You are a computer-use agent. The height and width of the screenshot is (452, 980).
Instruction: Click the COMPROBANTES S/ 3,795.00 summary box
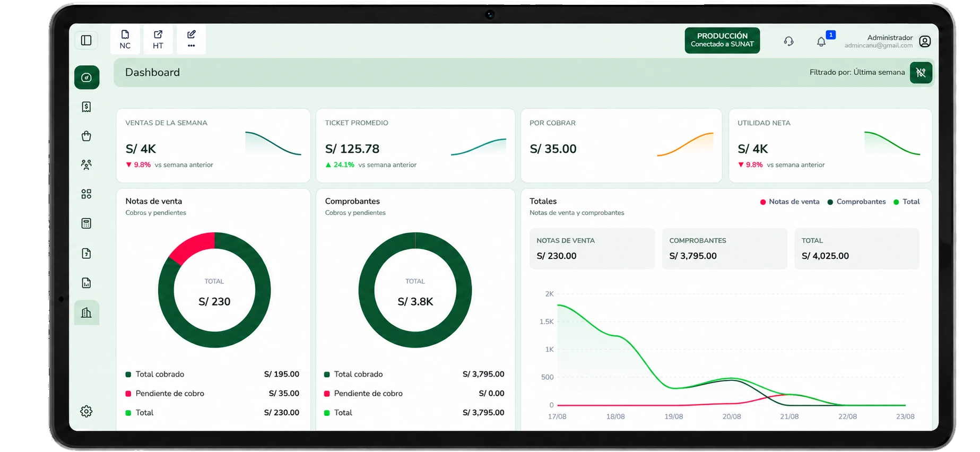[x=724, y=248]
